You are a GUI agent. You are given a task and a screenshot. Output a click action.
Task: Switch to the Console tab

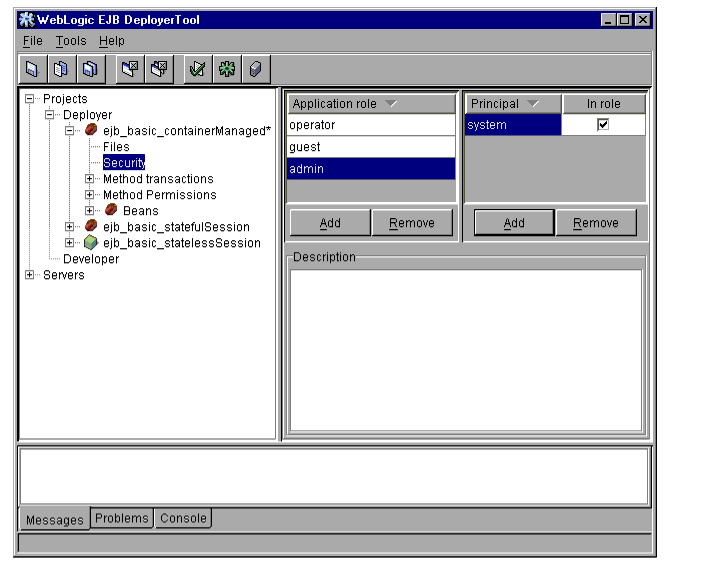(183, 518)
